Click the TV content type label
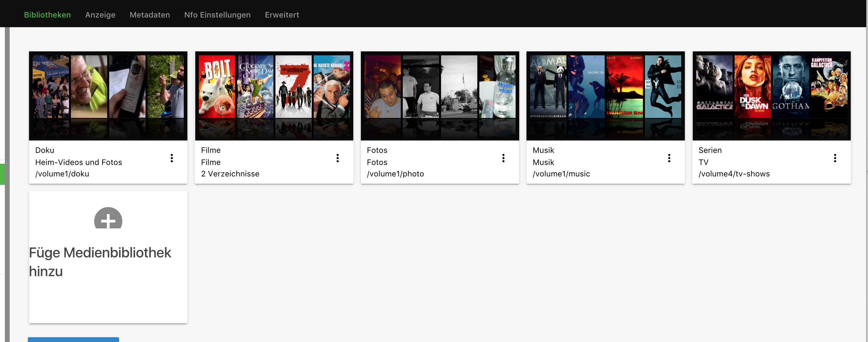The image size is (868, 342). (x=704, y=162)
